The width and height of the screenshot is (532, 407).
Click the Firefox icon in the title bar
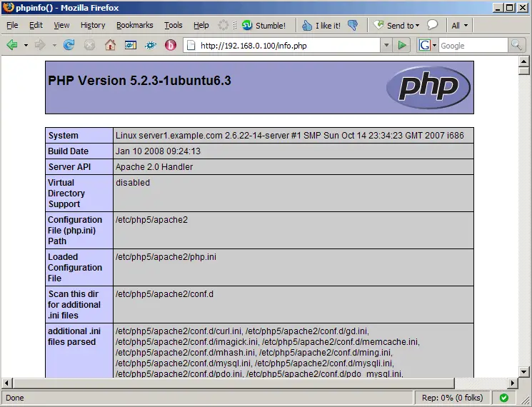point(8,7)
